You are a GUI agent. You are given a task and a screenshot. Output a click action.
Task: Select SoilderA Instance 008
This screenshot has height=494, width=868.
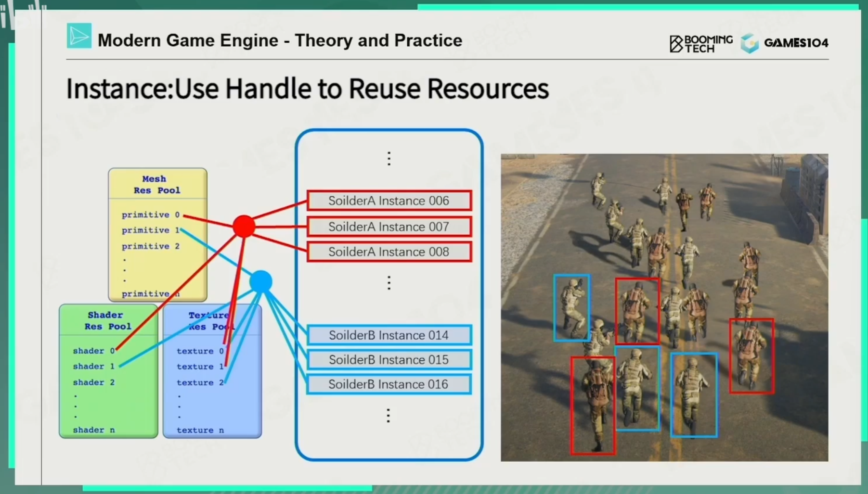pyautogui.click(x=389, y=252)
